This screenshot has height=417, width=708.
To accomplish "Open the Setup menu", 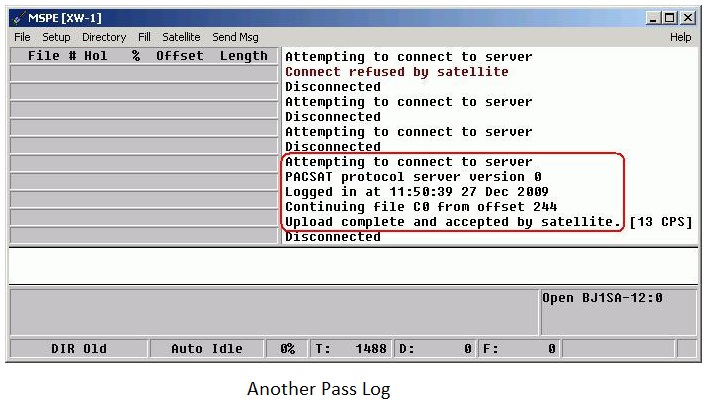I will (x=56, y=37).
